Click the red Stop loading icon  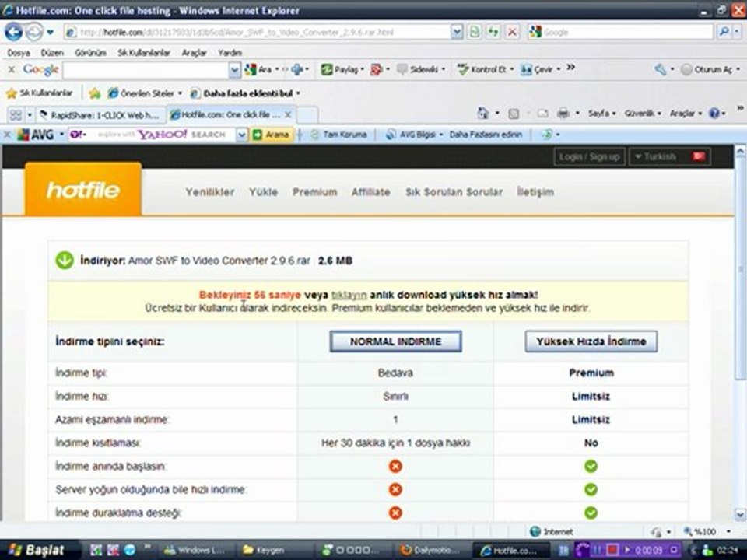click(513, 32)
